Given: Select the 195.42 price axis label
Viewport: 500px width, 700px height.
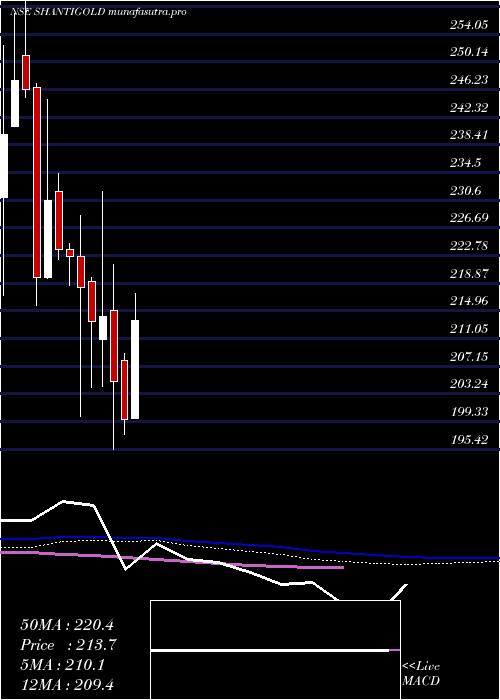Looking at the screenshot, I should point(469,440).
